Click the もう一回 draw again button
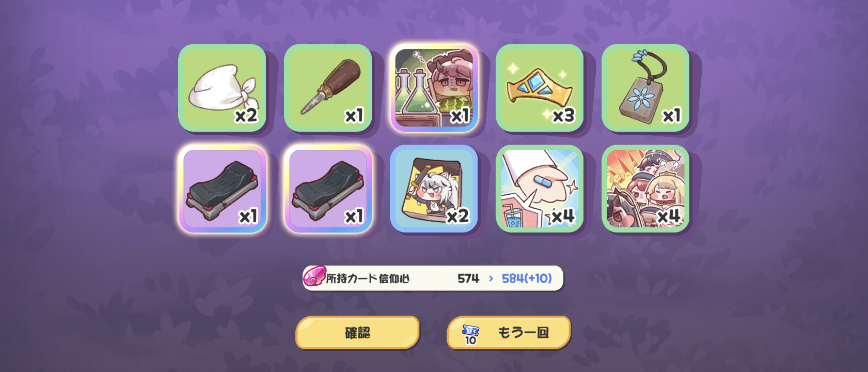Image resolution: width=868 pixels, height=372 pixels. [x=509, y=332]
